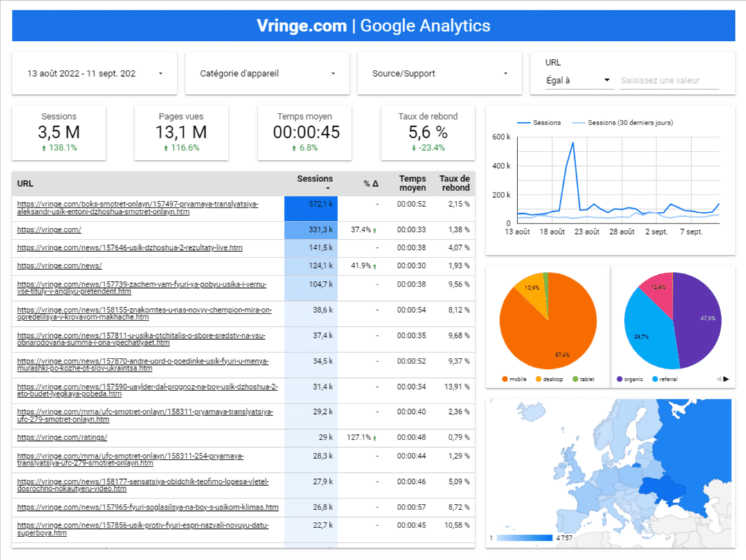The image size is (746, 560).
Task: Click the Sessions column sort arrow
Action: (328, 189)
